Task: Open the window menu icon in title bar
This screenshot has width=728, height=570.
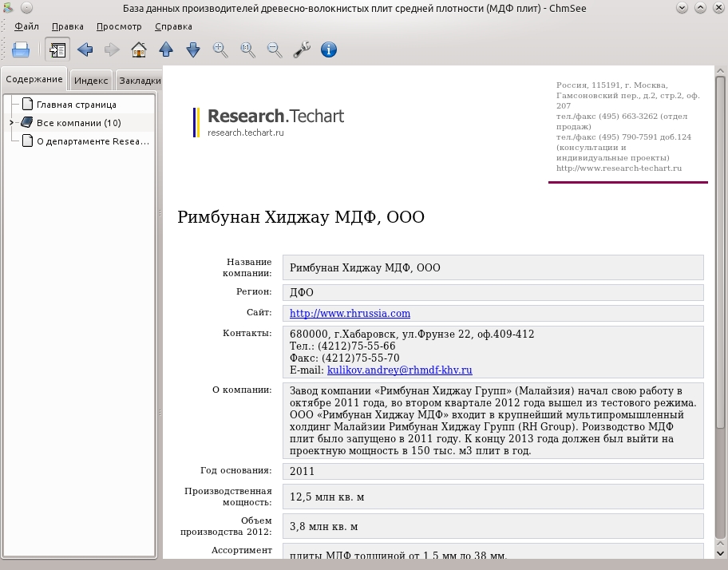Action: [8, 8]
